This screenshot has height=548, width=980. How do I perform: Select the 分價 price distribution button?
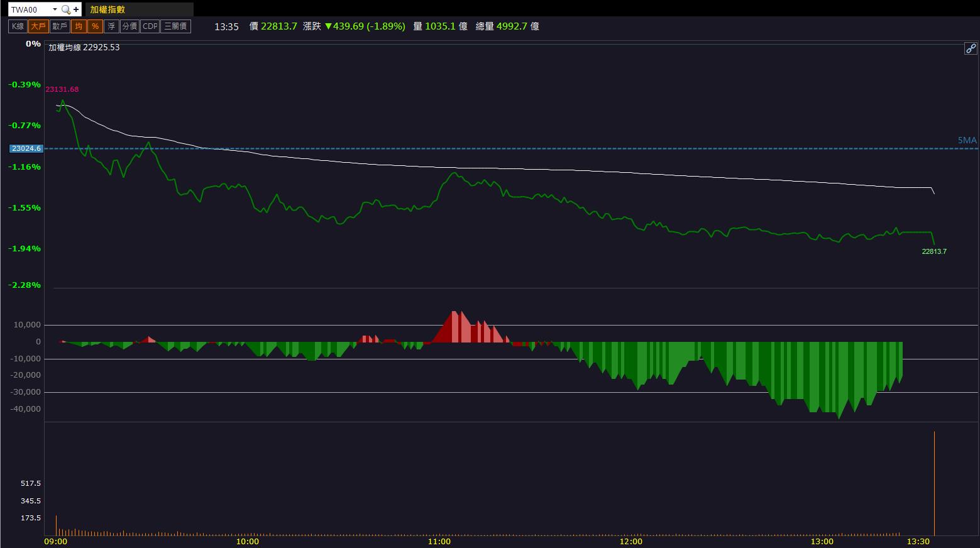click(x=129, y=26)
